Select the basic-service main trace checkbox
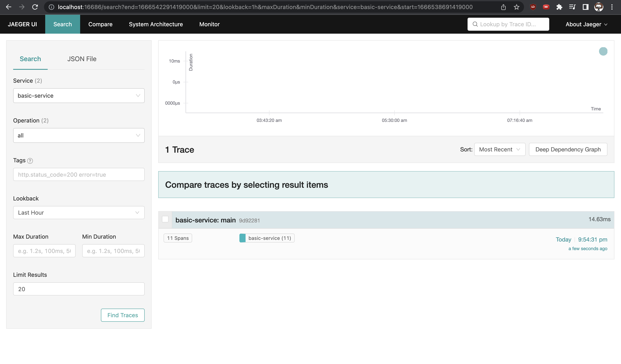 coord(165,219)
